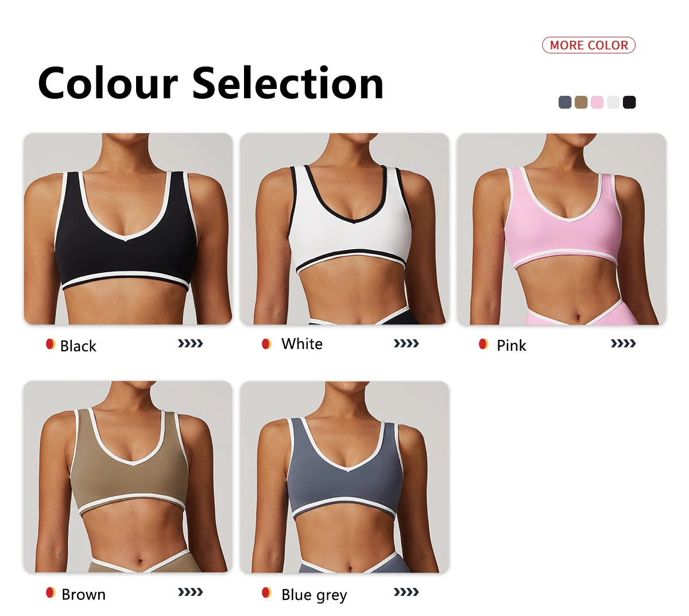
Task: Click the MORE COLOR button
Action: coord(589,45)
